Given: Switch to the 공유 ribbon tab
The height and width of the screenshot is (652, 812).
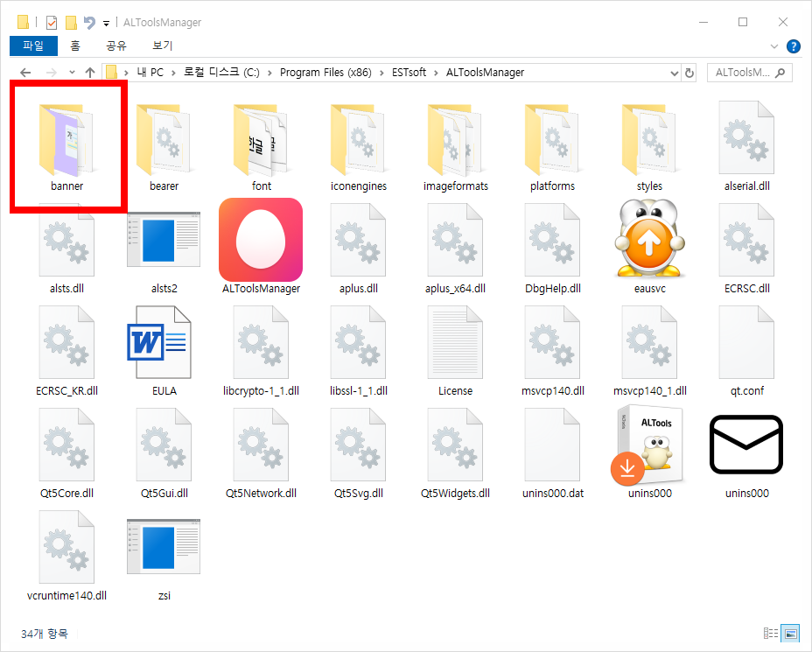Looking at the screenshot, I should [x=116, y=46].
